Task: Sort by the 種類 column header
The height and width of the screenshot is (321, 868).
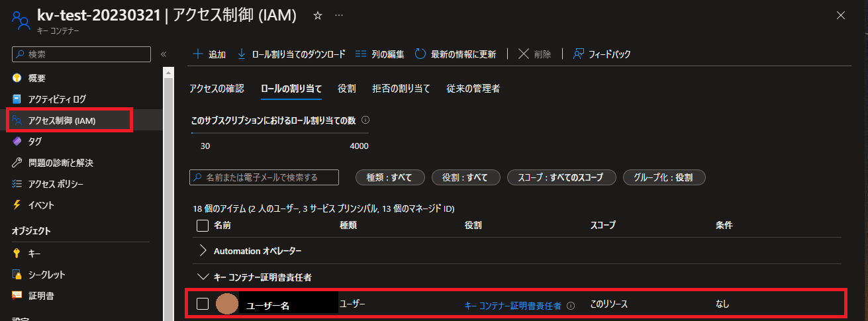Action: (348, 226)
